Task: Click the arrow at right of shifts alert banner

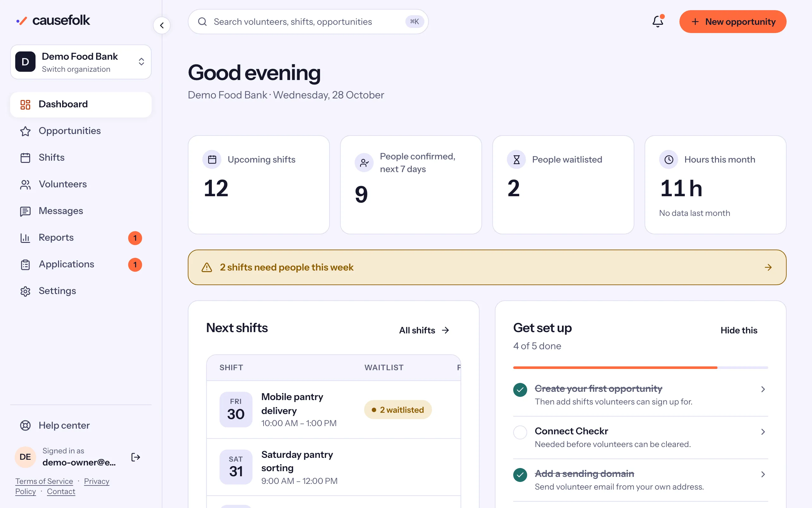Action: (x=768, y=267)
